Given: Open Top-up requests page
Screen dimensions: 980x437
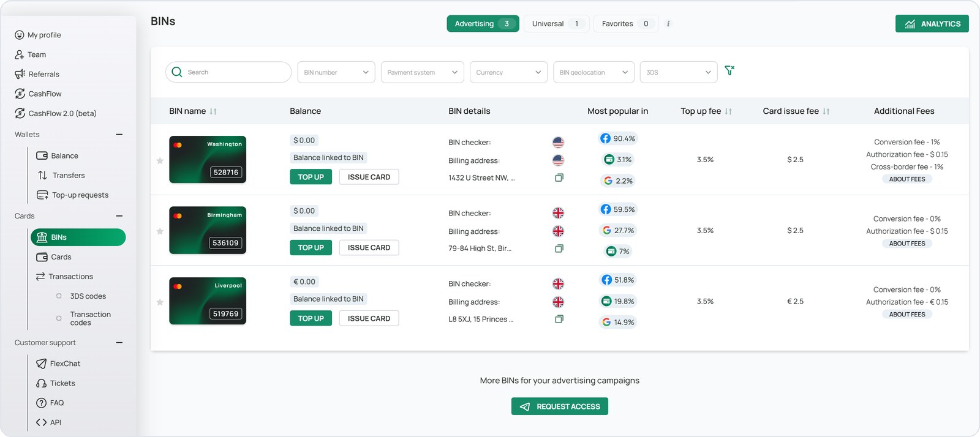Looking at the screenshot, I should tap(73, 195).
